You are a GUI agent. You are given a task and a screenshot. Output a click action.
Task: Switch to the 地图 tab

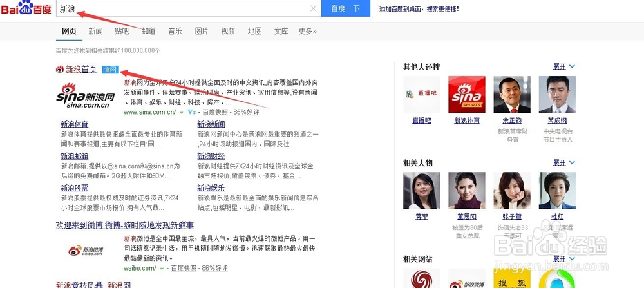pos(254,31)
